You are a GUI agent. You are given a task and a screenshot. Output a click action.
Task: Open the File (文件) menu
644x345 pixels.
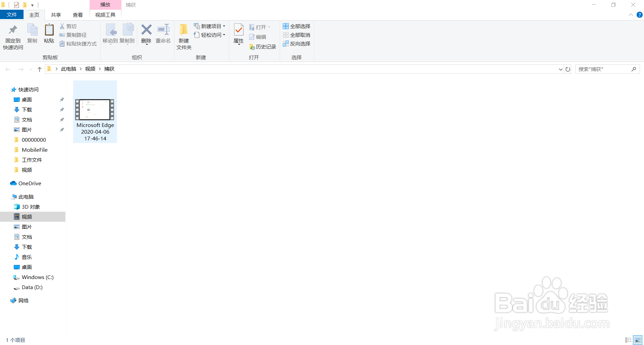[12, 15]
